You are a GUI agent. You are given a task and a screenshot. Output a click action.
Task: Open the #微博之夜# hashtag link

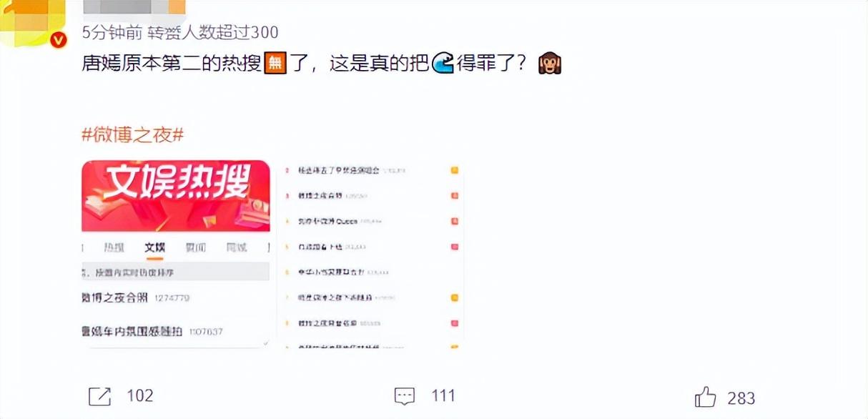(x=133, y=134)
